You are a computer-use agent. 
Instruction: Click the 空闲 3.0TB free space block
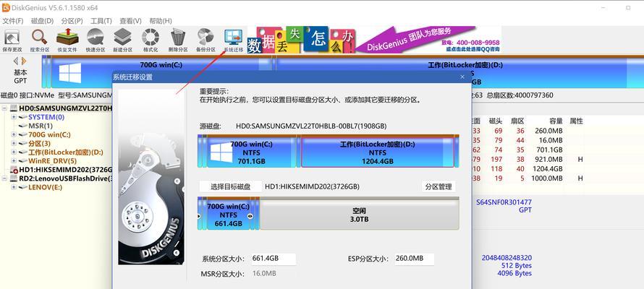(x=360, y=215)
